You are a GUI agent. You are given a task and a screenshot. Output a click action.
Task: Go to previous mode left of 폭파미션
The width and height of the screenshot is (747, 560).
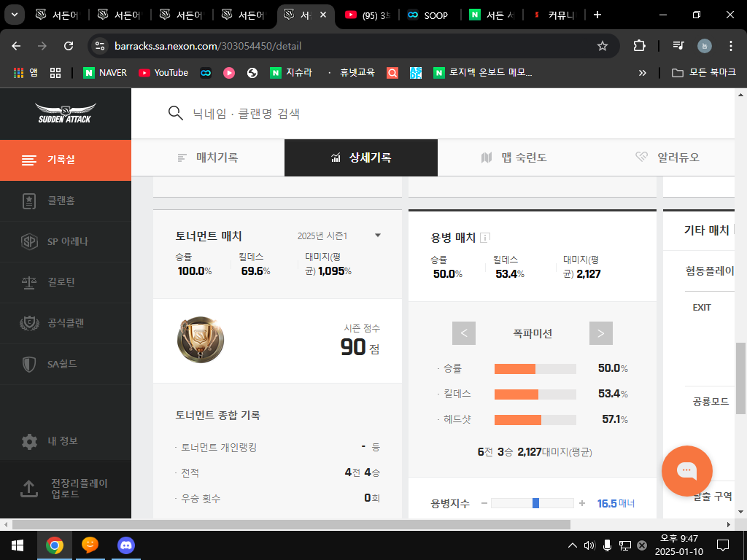pos(464,333)
